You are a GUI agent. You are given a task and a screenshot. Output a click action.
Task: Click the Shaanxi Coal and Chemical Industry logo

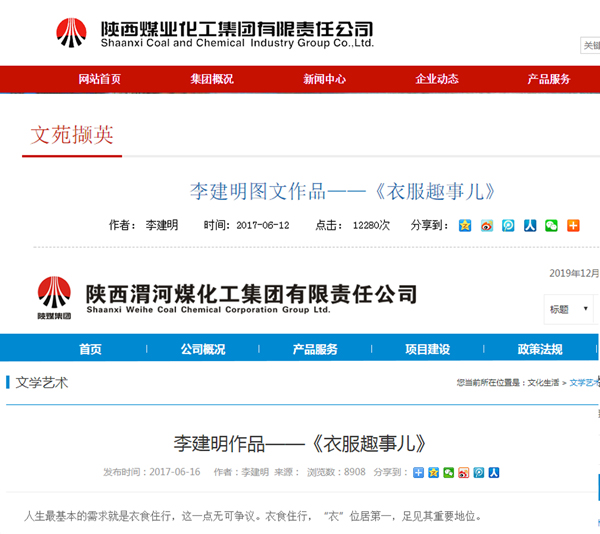click(71, 33)
